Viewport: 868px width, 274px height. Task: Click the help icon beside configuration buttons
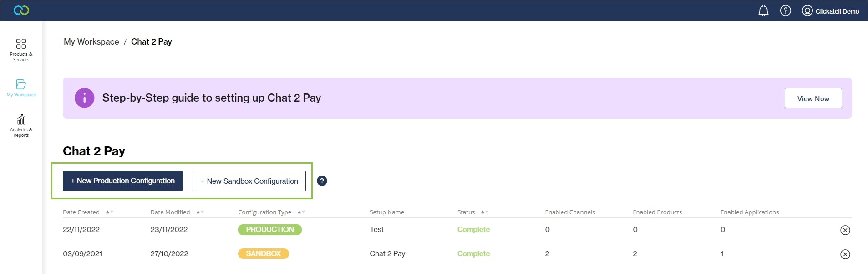click(x=322, y=181)
